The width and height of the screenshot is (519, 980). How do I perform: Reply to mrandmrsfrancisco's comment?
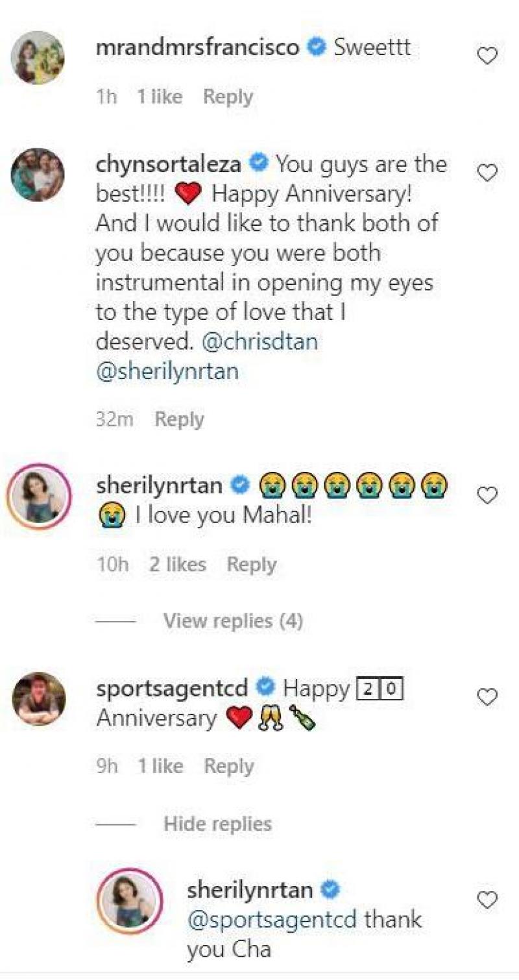(x=228, y=97)
